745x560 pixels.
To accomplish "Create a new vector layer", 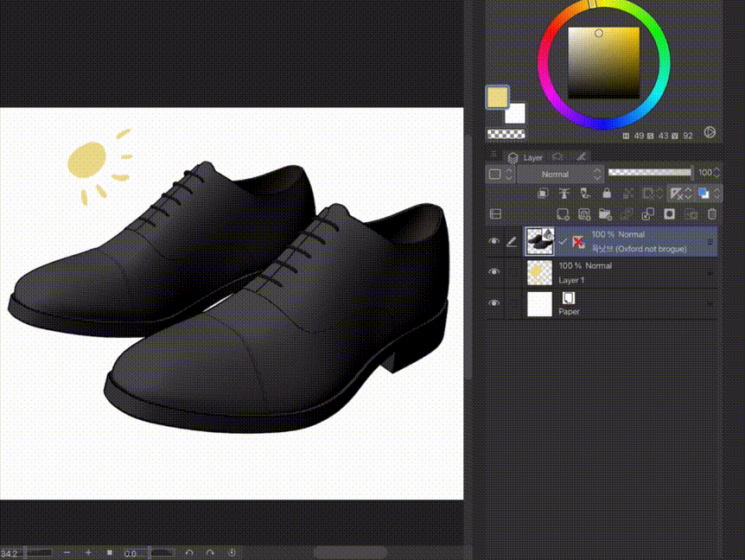I will 584,214.
